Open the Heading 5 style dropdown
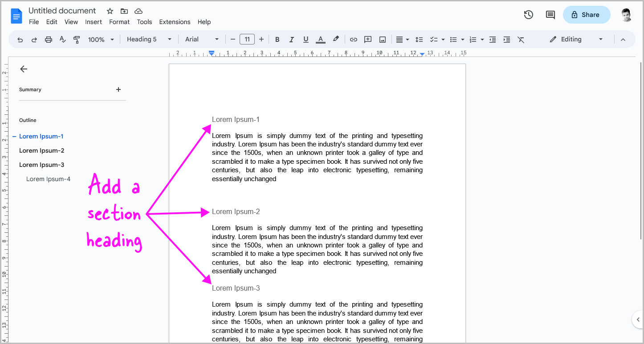This screenshot has width=644, height=344. point(148,39)
